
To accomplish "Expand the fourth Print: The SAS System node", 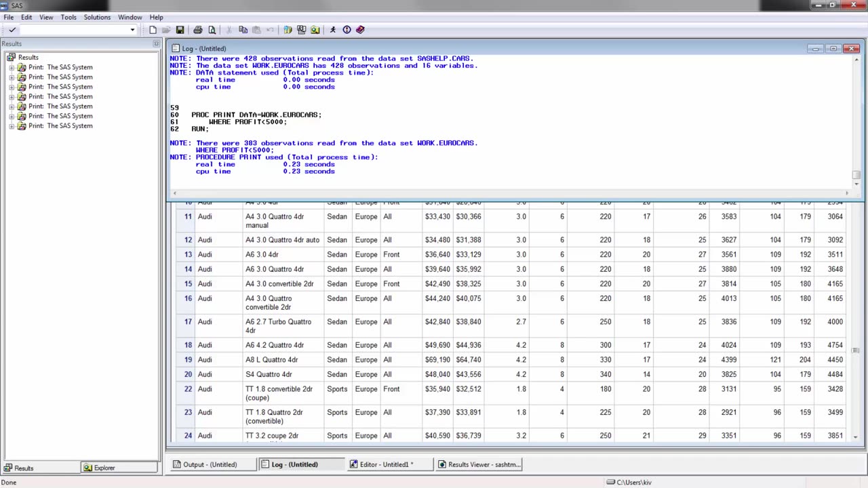I will point(12,96).
